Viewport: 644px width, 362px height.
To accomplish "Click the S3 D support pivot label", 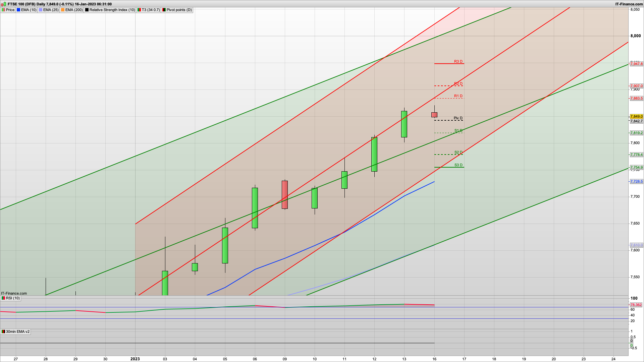I will [458, 165].
